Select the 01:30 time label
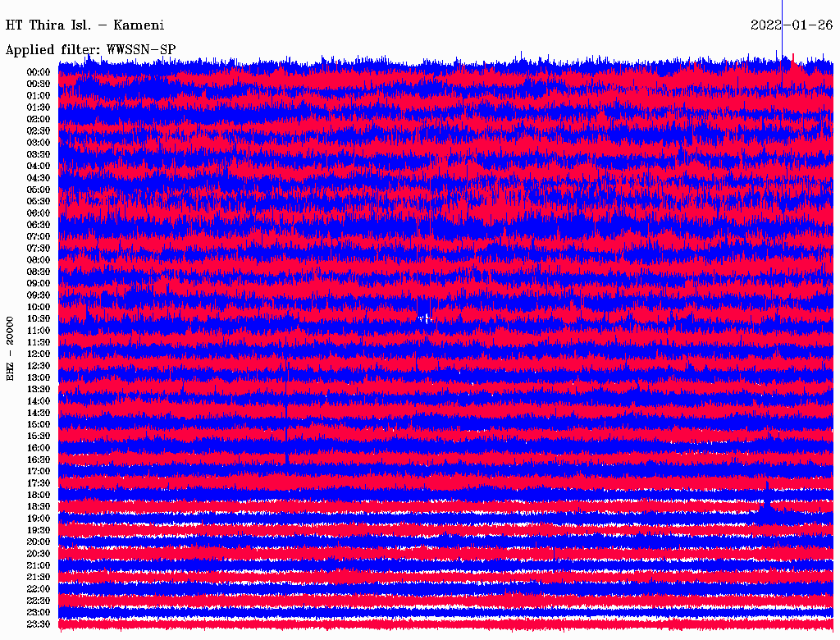 [39, 107]
